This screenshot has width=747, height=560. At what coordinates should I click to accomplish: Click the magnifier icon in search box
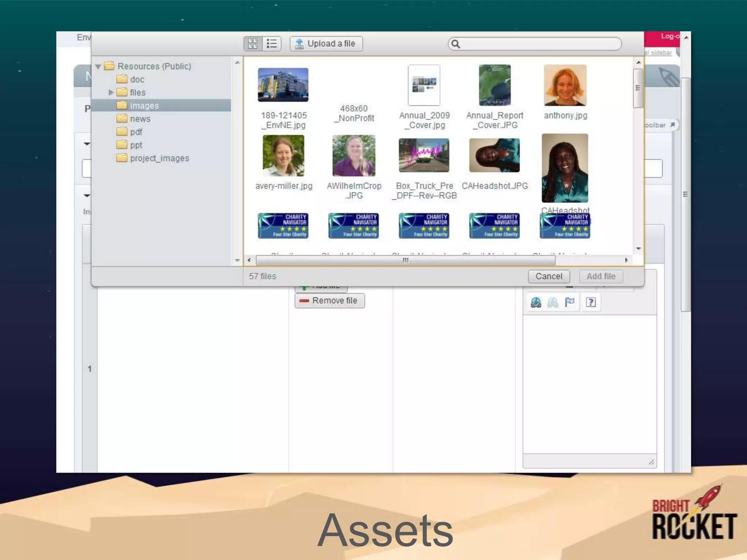(456, 44)
